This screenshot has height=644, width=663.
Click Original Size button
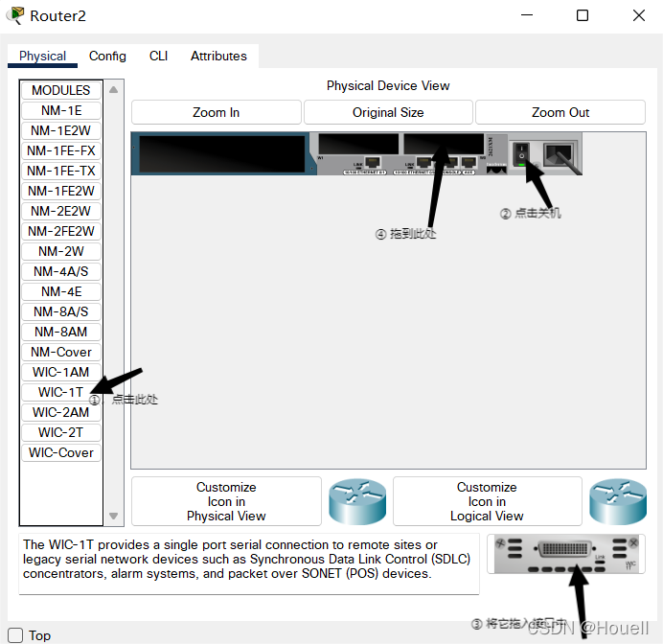point(388,112)
